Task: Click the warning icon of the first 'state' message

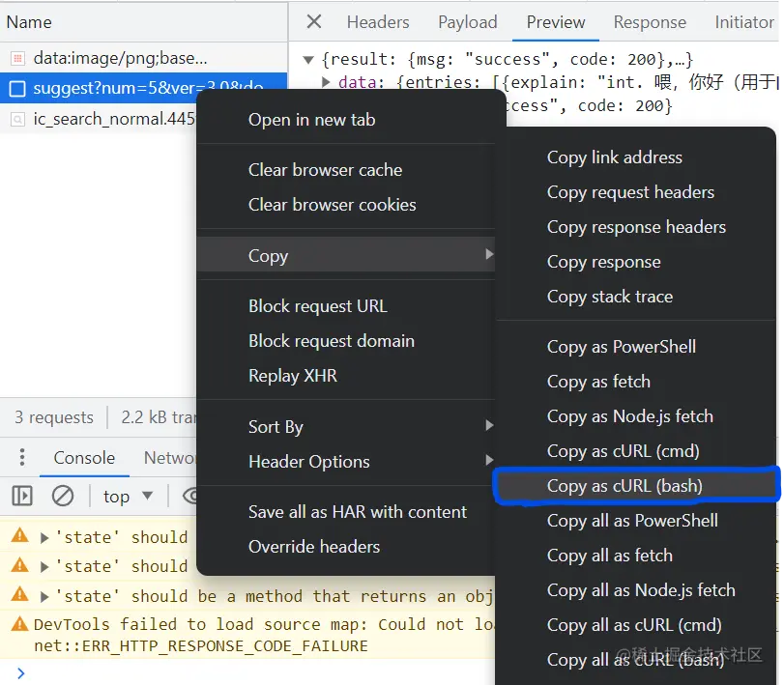Action: 19,535
